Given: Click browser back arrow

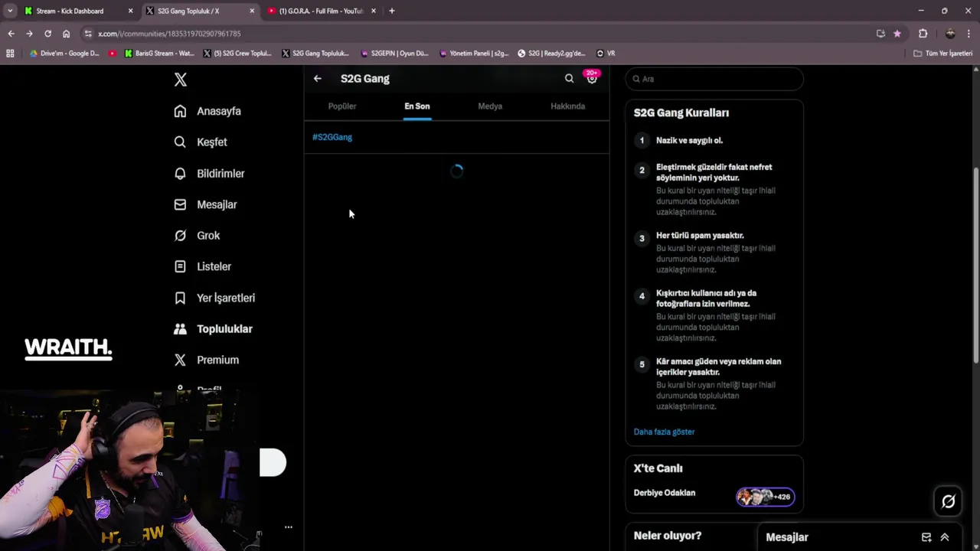Looking at the screenshot, I should click(11, 34).
